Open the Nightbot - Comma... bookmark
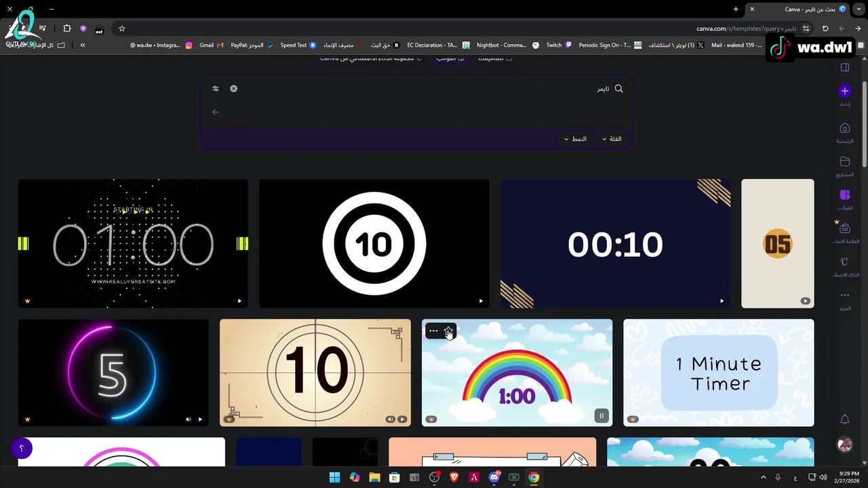Image resolution: width=868 pixels, height=488 pixels. [508, 45]
